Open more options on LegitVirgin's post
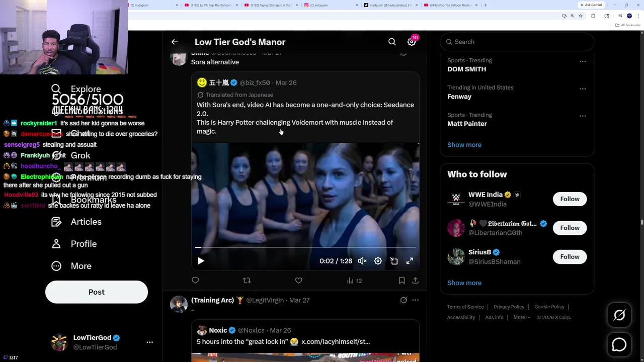Viewport: 644px width, 362px height. tap(415, 300)
